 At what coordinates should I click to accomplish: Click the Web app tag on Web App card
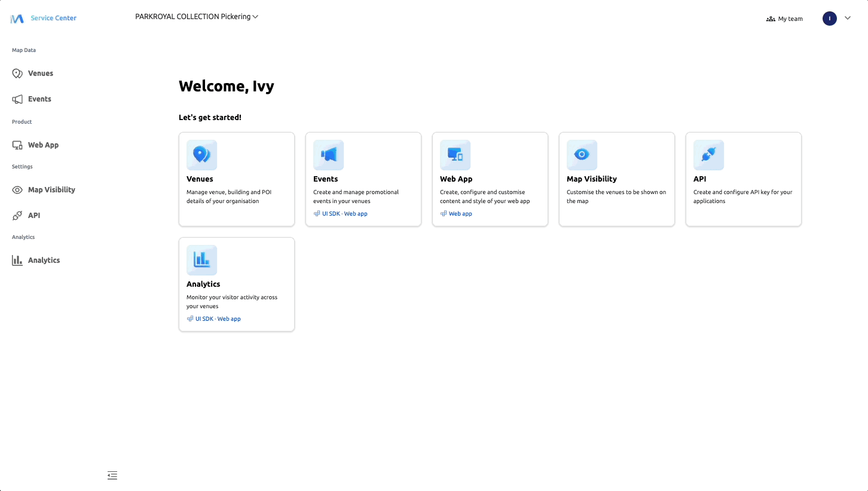pyautogui.click(x=457, y=214)
